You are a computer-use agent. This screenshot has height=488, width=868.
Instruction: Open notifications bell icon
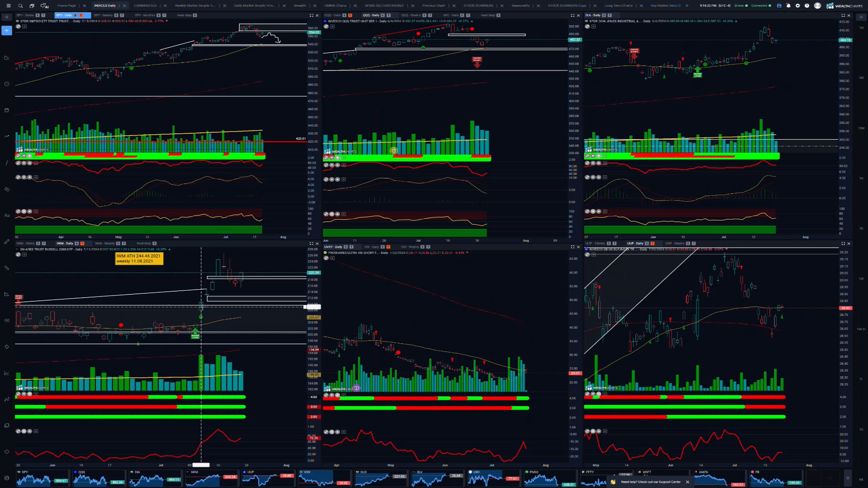tap(788, 6)
